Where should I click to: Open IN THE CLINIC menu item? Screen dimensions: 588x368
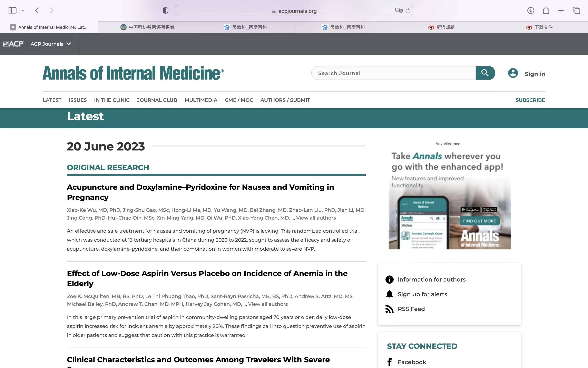pyautogui.click(x=112, y=100)
